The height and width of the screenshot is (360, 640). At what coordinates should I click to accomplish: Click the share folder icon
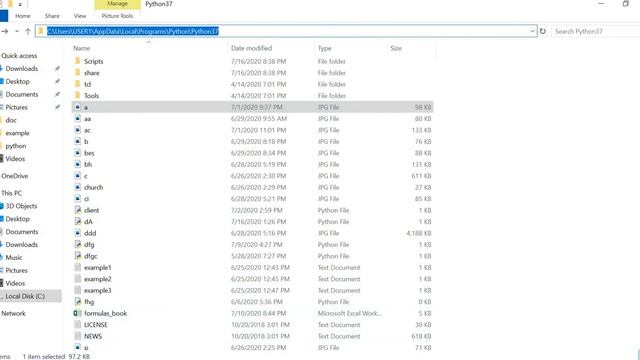coord(78,73)
